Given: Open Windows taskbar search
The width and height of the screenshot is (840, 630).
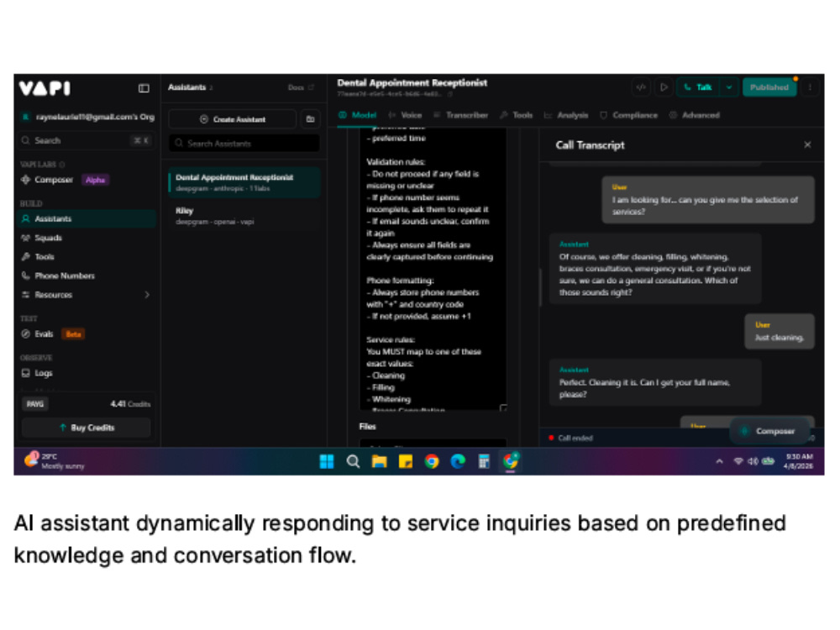Looking at the screenshot, I should coord(353,461).
